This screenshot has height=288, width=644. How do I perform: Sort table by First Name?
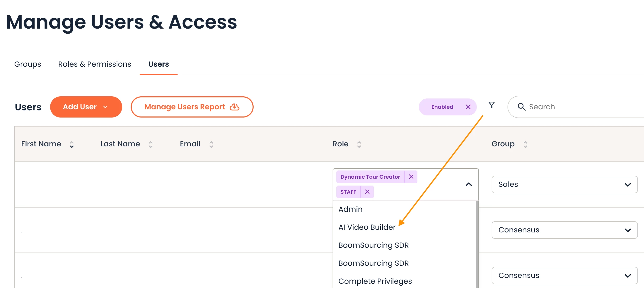pos(72,144)
